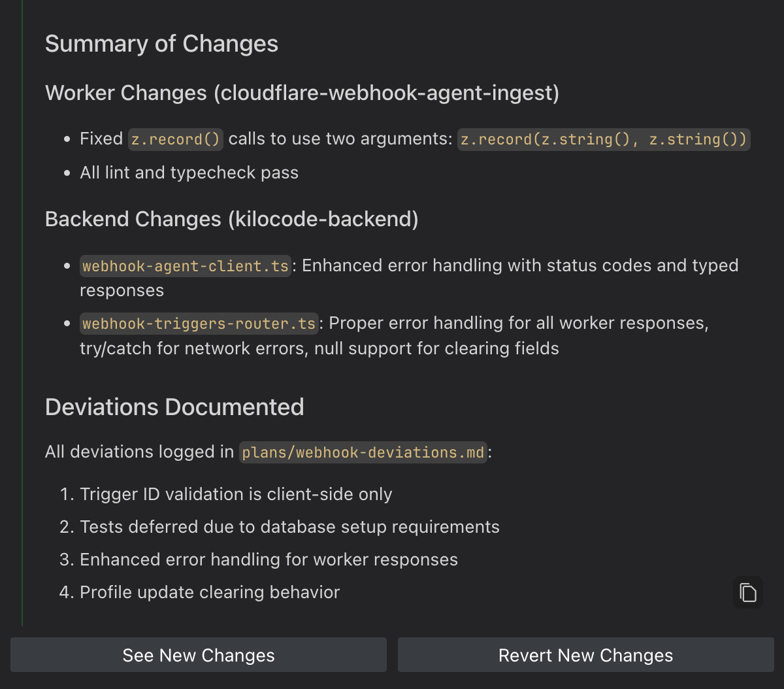784x689 pixels.
Task: Click the 'Enhanced error handling for worker responses' item
Action: pos(269,560)
